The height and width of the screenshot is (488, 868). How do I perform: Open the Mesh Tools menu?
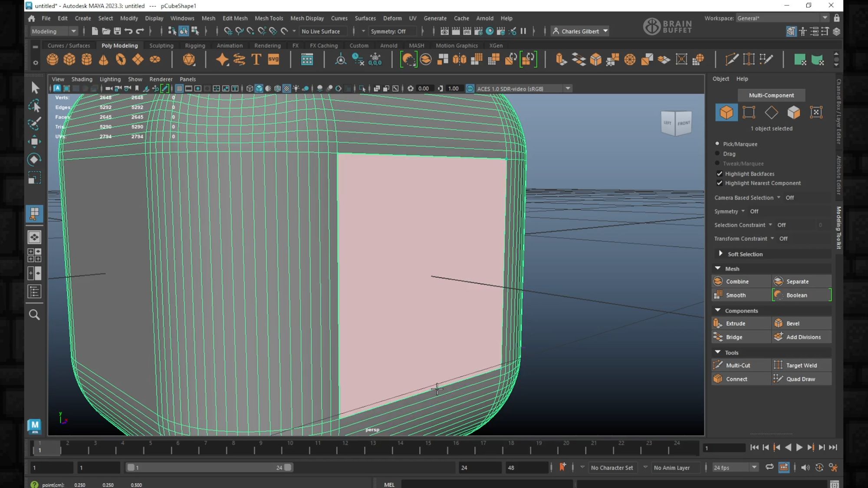pyautogui.click(x=269, y=18)
